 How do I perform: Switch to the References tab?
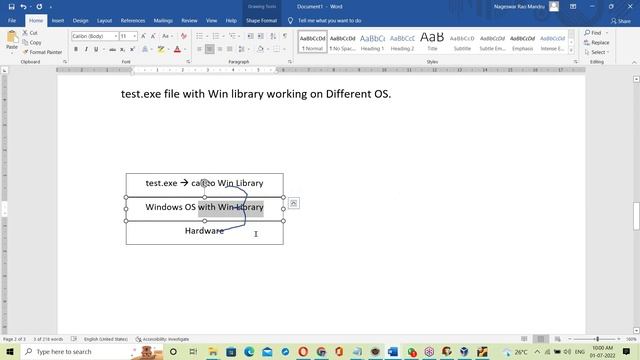(133, 20)
